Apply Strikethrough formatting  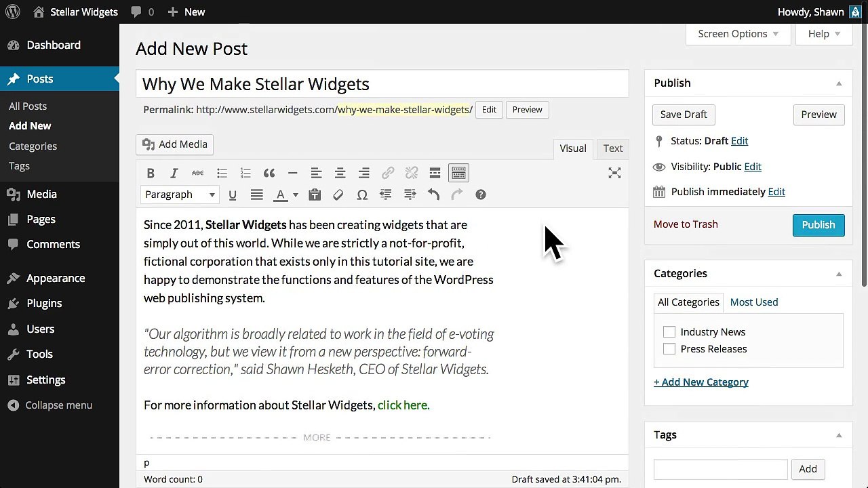(197, 174)
